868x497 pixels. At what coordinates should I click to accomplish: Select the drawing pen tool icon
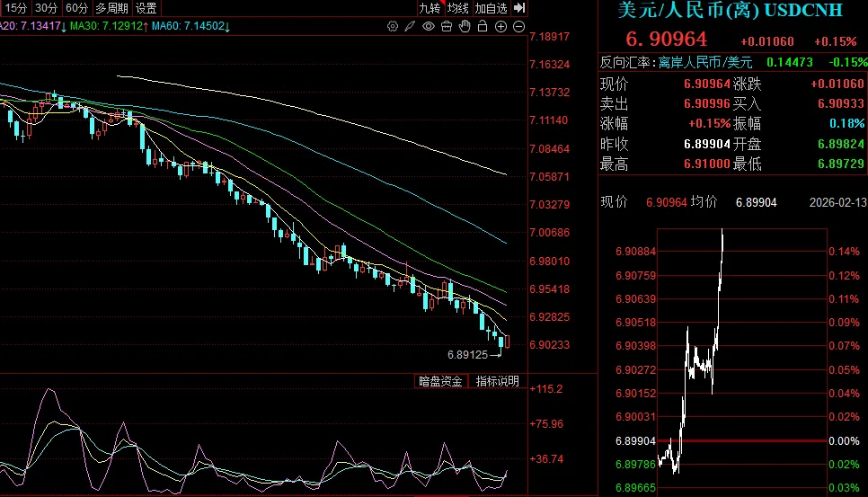[x=410, y=27]
